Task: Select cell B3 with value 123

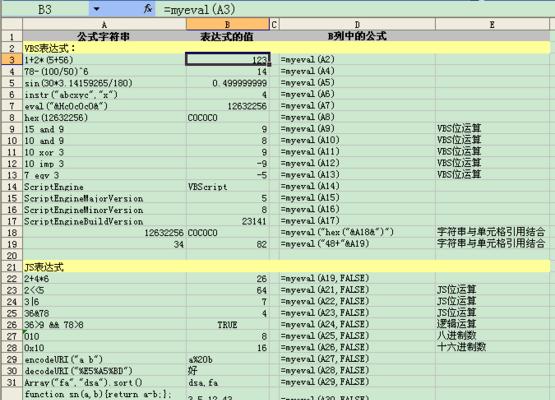Action: pyautogui.click(x=228, y=60)
